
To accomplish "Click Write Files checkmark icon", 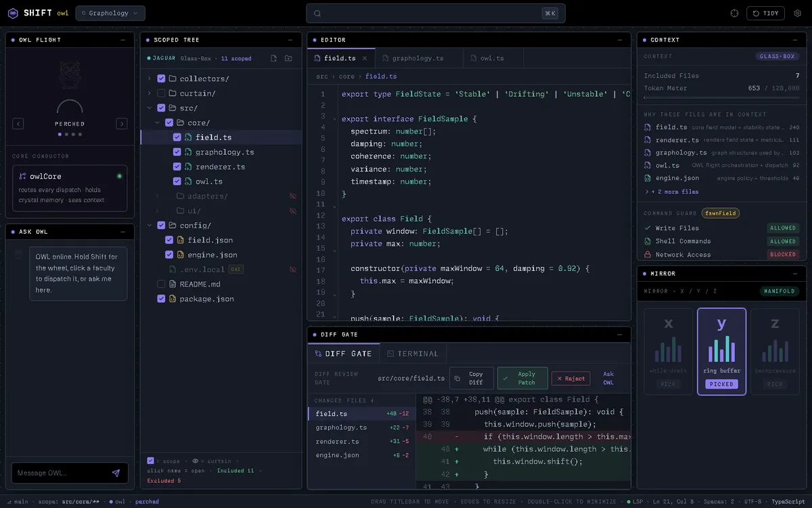I will (x=648, y=228).
